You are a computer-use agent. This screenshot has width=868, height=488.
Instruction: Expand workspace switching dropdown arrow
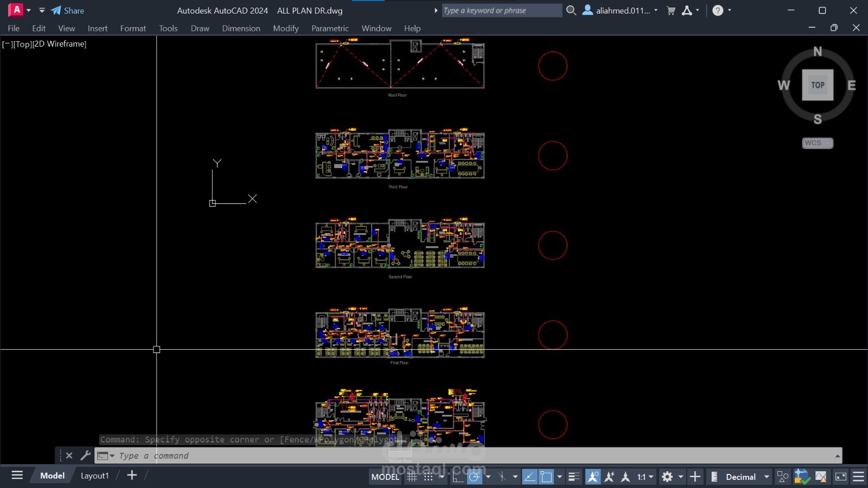click(x=681, y=477)
